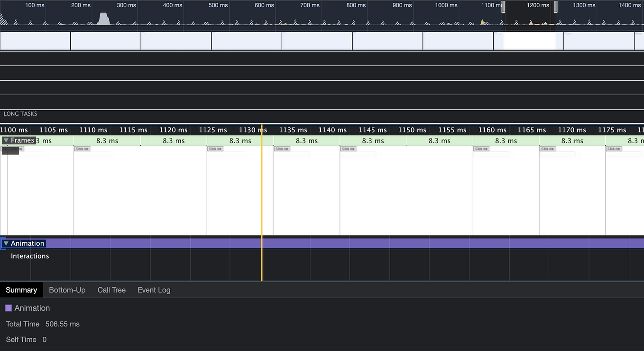644x351 pixels.
Task: Click the 1105 ms ruler label
Action: pyautogui.click(x=54, y=130)
